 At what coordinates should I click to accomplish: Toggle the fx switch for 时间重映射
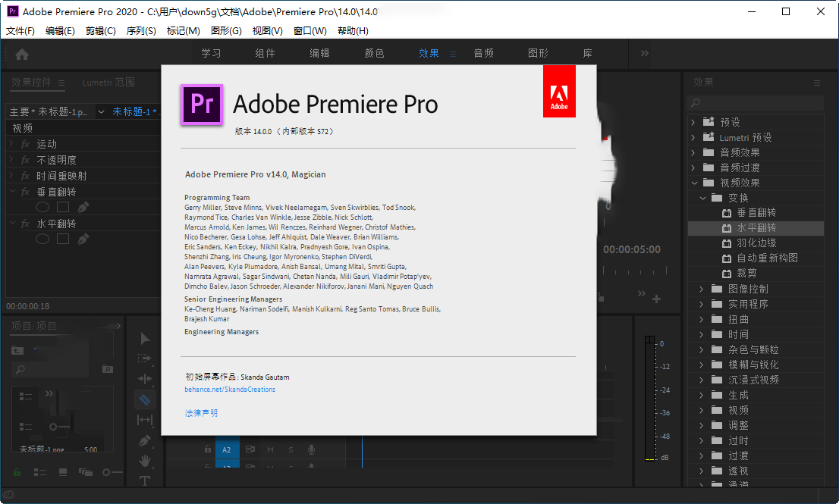(25, 176)
